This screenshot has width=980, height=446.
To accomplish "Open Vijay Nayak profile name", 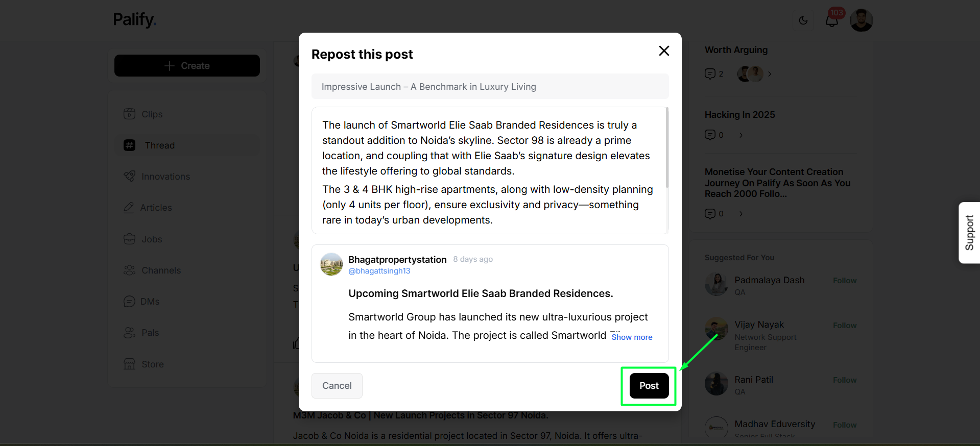I will click(759, 325).
